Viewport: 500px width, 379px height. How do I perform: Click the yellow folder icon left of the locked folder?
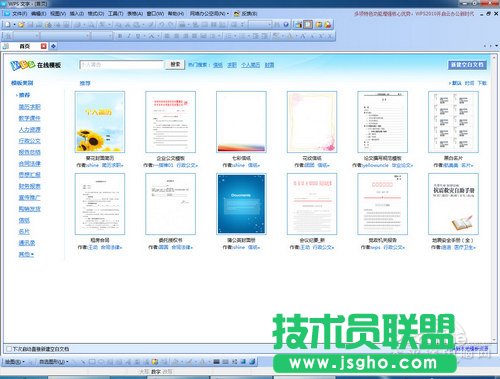point(319,25)
